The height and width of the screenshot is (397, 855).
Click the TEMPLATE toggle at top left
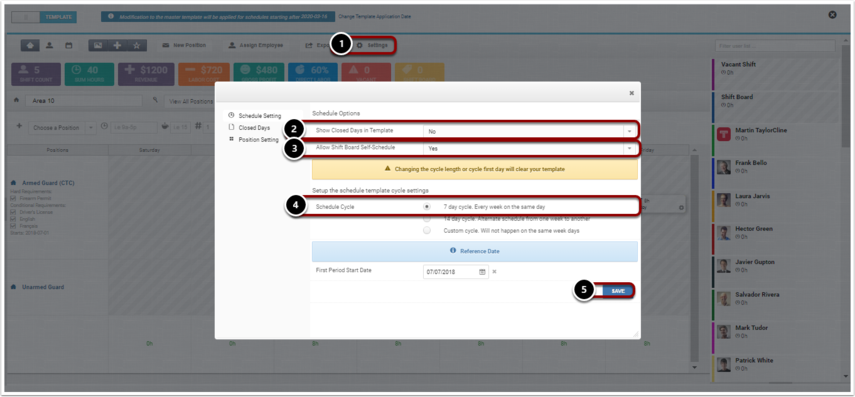coord(58,17)
